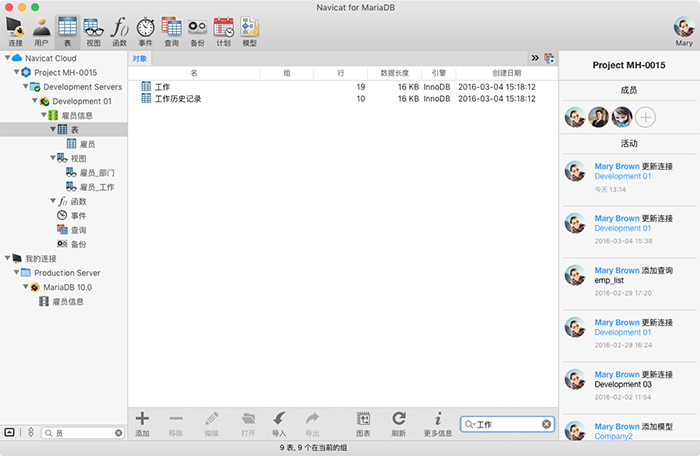Click the 函数 function toolbar icon
Screen dimensions: 700x456
click(119, 31)
